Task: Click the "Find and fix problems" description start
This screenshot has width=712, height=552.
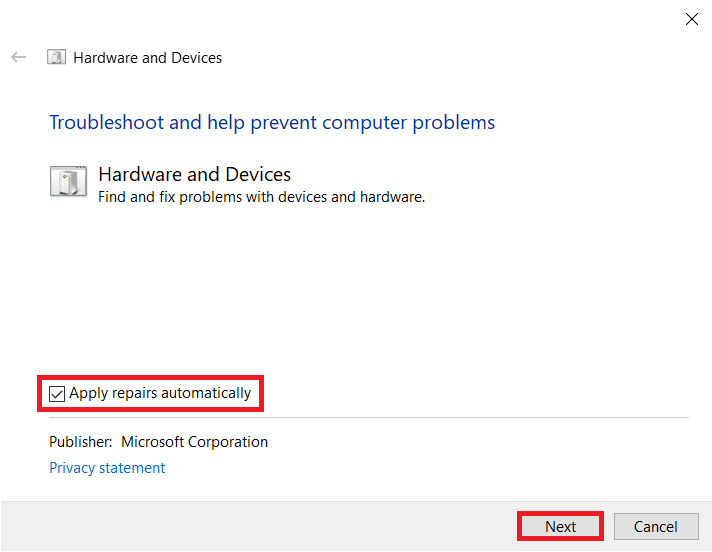Action: [159, 198]
